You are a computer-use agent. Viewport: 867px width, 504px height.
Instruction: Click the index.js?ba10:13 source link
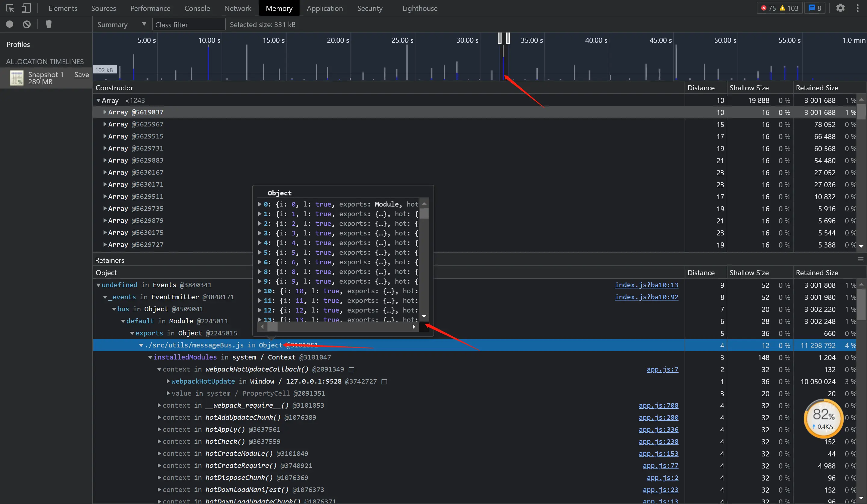(647, 285)
